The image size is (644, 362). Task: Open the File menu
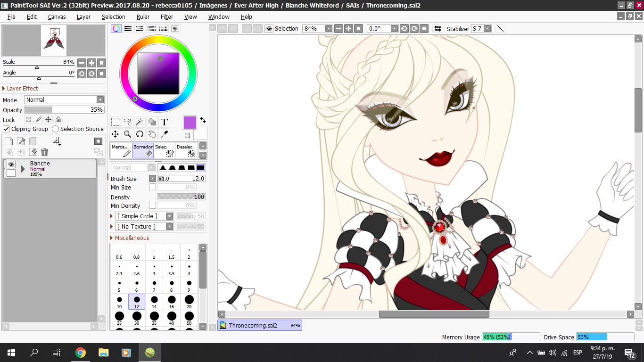click(11, 16)
